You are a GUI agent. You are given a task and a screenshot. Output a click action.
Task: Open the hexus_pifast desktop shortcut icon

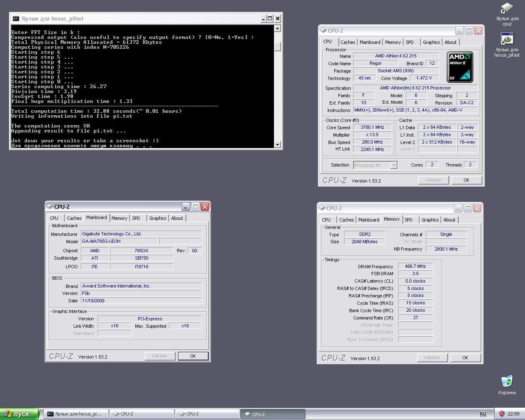507,39
